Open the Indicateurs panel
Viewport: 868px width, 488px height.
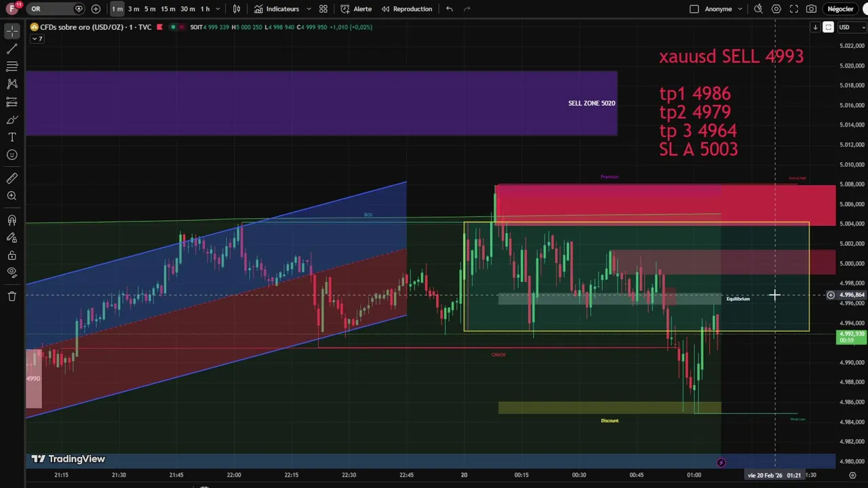pos(277,9)
